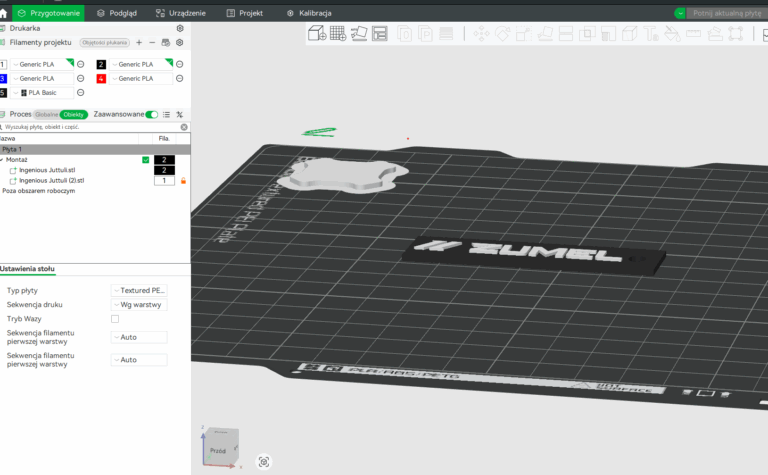The width and height of the screenshot is (768, 475).
Task: Select Ingenious Juttuli (2).stl in list
Action: [51, 181]
